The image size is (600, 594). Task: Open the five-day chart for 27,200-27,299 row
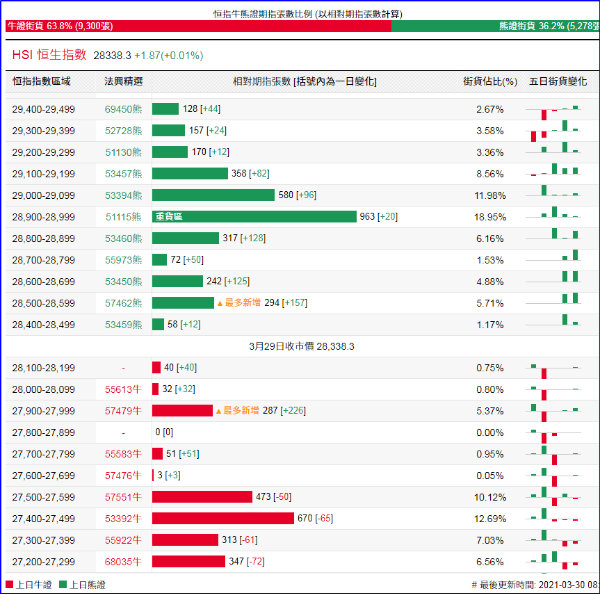[x=553, y=560]
